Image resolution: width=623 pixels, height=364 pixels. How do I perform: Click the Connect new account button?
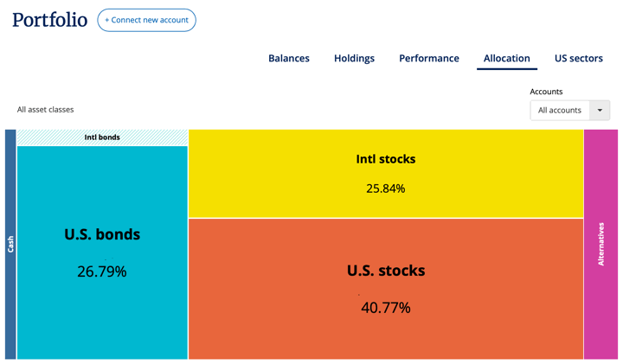pyautogui.click(x=146, y=20)
